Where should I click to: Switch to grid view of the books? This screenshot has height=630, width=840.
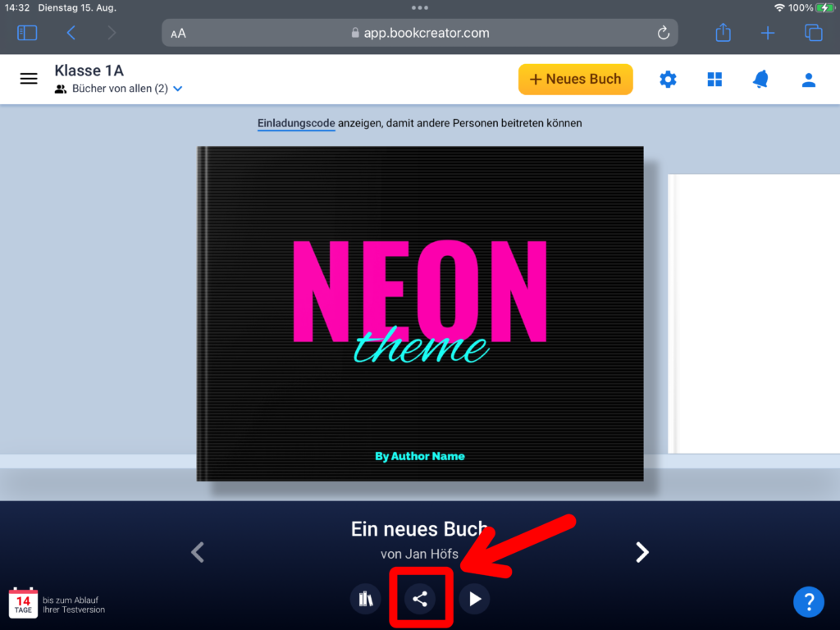click(714, 80)
